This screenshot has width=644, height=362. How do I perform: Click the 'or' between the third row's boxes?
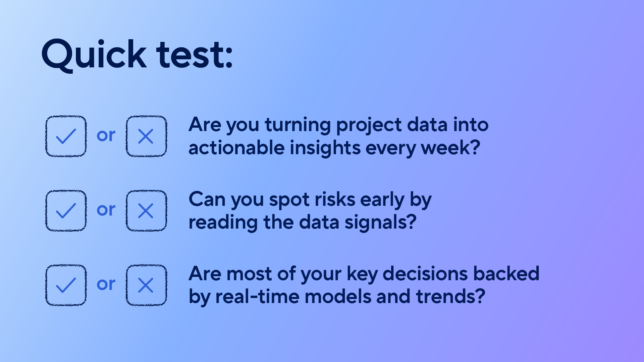(x=106, y=284)
